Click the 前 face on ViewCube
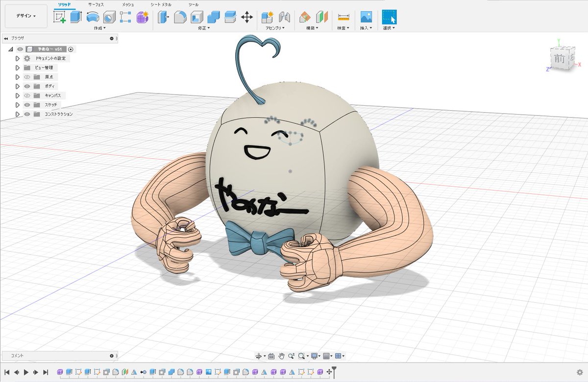 pos(559,59)
